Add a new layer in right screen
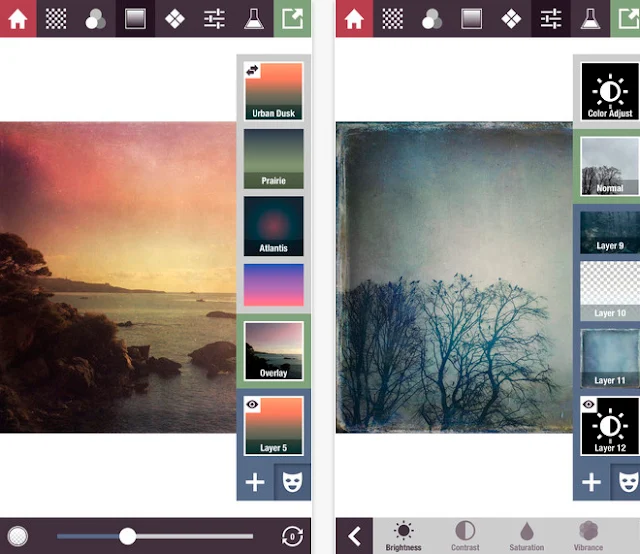Image resolution: width=640 pixels, height=554 pixels. coord(591,482)
